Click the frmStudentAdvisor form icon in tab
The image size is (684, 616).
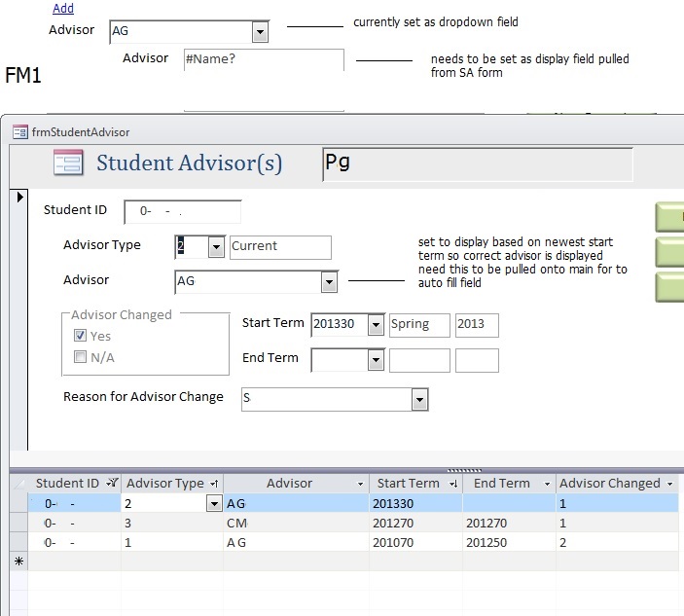19,132
